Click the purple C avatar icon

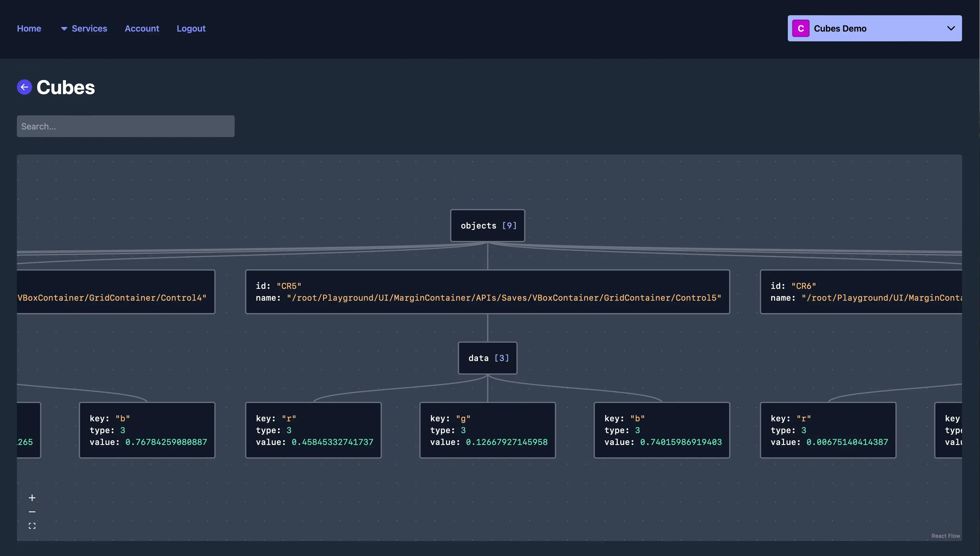800,28
